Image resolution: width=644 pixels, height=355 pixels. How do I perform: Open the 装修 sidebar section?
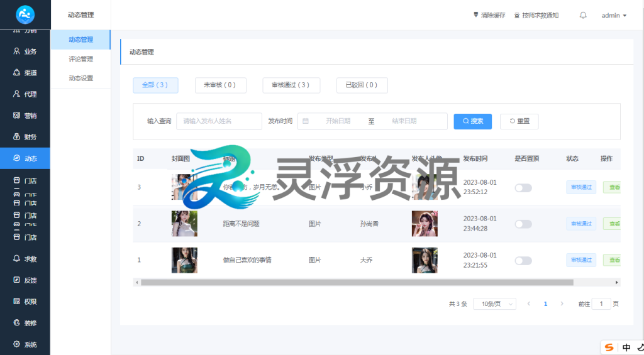pyautogui.click(x=25, y=323)
